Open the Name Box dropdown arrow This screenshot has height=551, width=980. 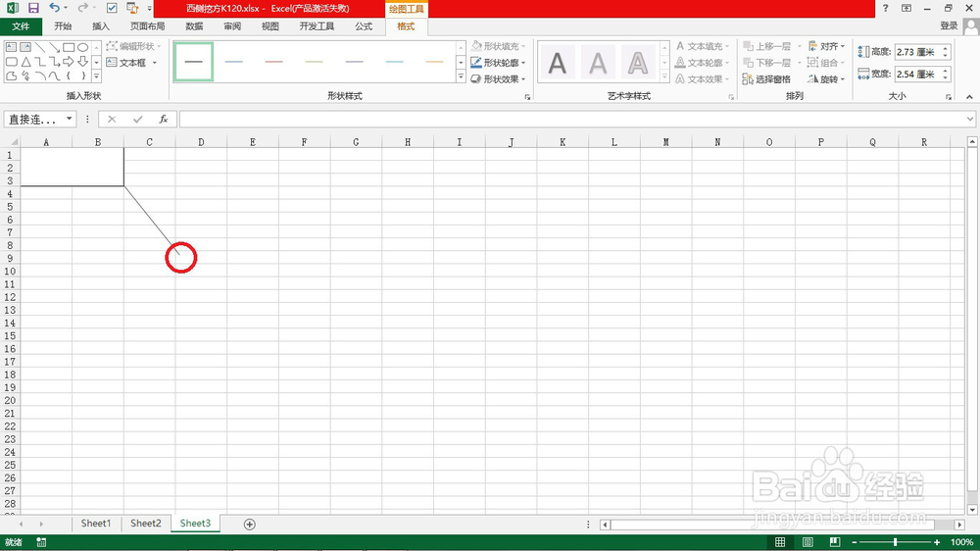point(69,119)
